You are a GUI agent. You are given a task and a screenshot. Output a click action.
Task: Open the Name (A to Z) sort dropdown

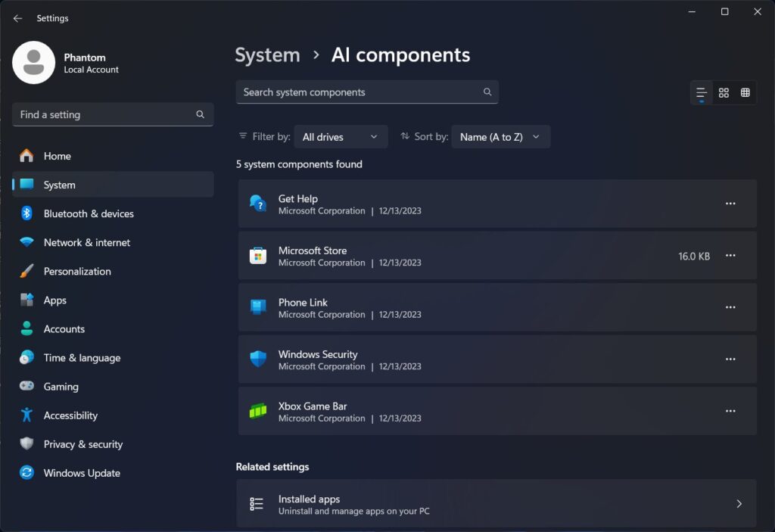(500, 137)
